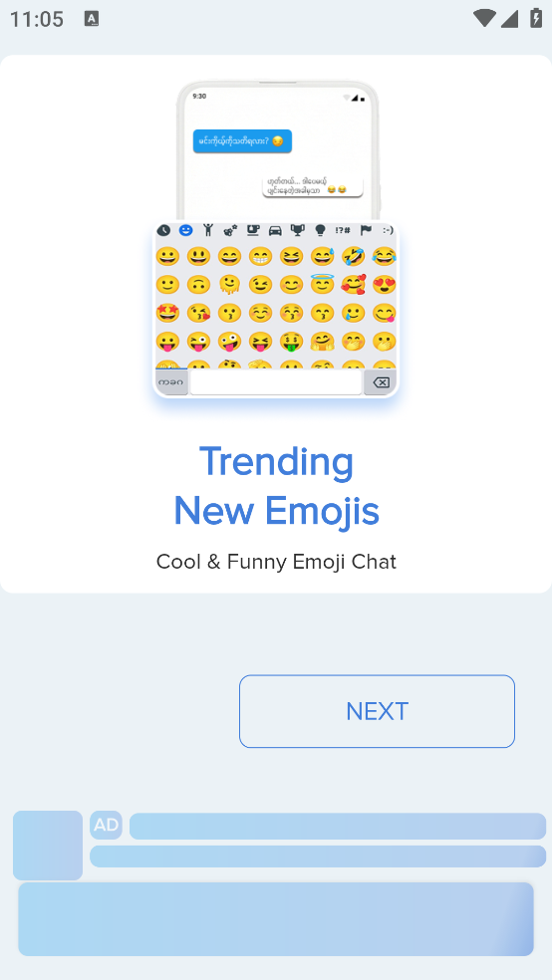The image size is (552, 980).
Task: Tap the backspace key on keyboard
Action: pyautogui.click(x=380, y=382)
